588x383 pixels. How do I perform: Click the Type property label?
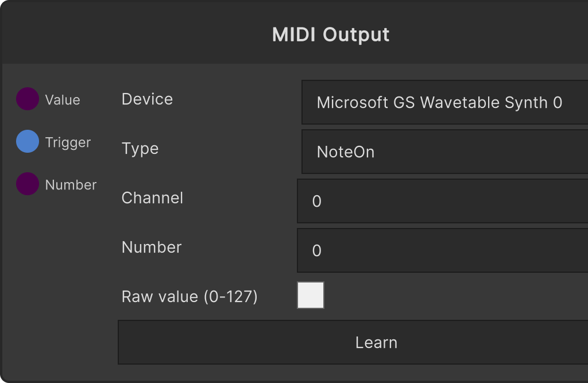tap(140, 149)
